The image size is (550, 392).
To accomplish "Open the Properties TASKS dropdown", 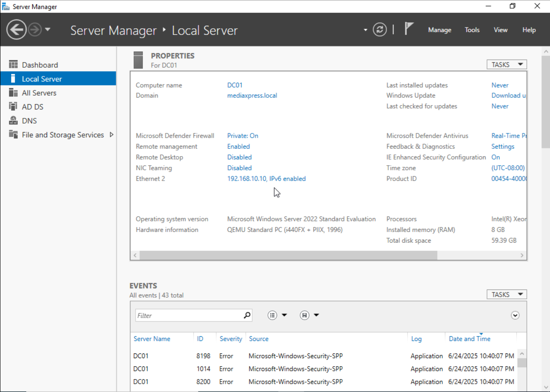I will click(x=507, y=64).
